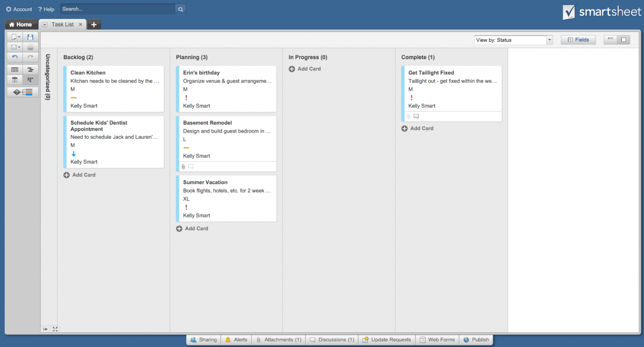Open the Account menu

[18, 9]
